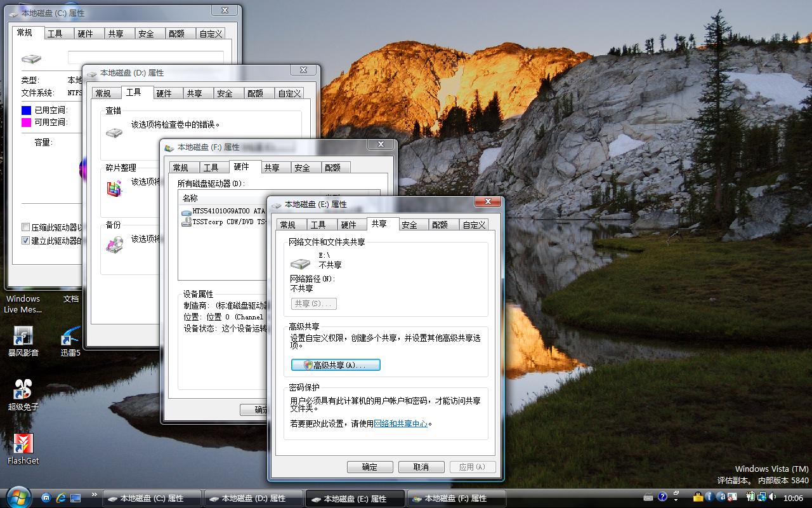This screenshot has width=812, height=508.
Task: Click the blue 'a' tray icon
Action: 721,497
